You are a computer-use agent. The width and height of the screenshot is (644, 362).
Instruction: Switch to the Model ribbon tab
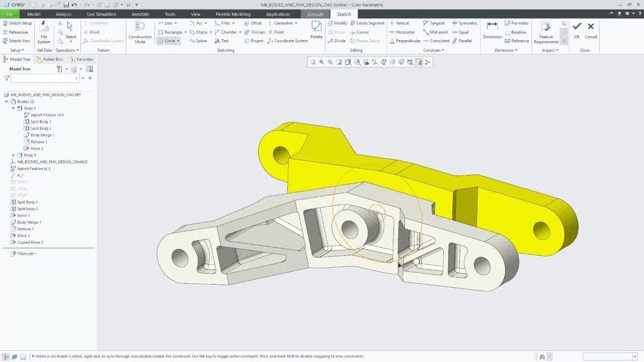pyautogui.click(x=34, y=14)
